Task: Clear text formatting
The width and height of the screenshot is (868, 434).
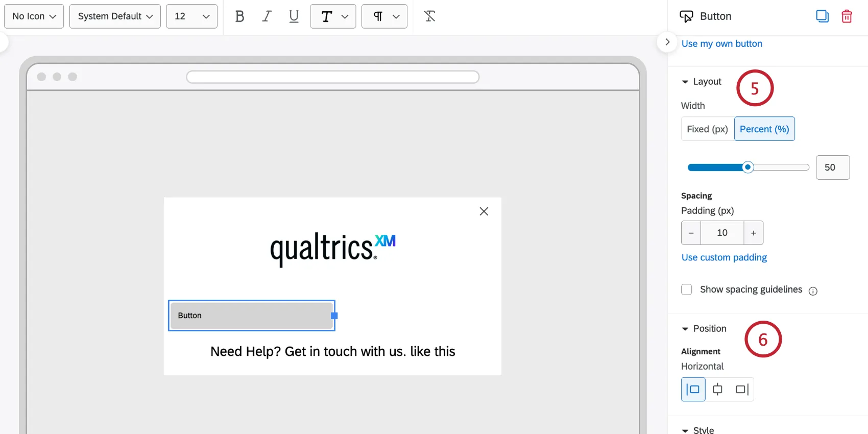Action: (x=430, y=16)
